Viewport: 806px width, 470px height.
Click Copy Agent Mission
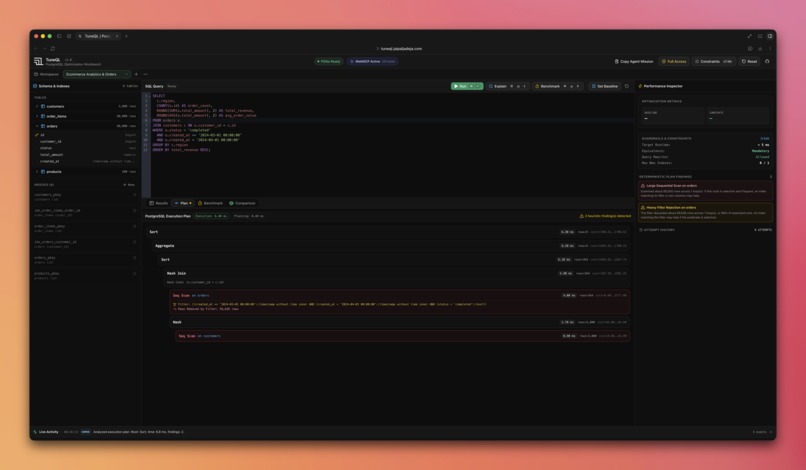pos(634,62)
